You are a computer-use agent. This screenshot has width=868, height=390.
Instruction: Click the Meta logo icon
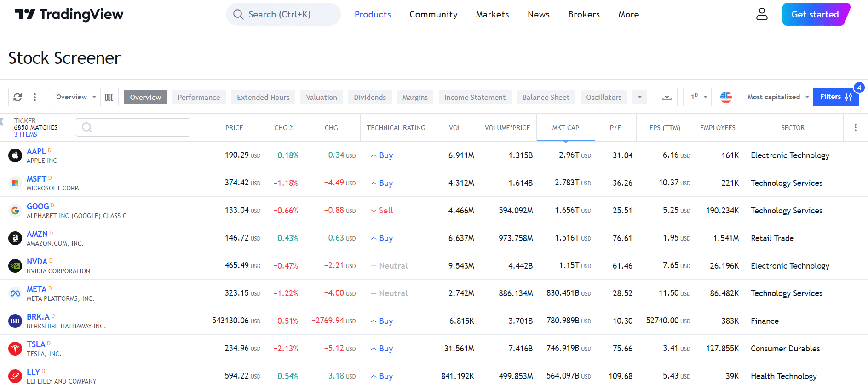(15, 293)
